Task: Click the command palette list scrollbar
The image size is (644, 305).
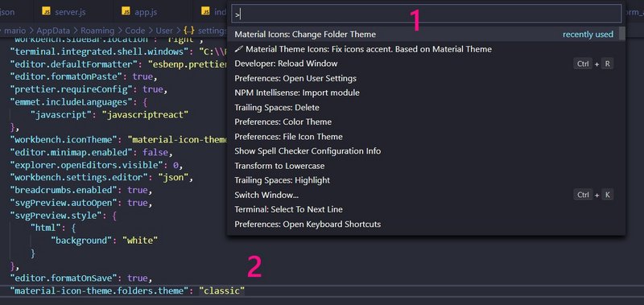Action: pos(621,34)
